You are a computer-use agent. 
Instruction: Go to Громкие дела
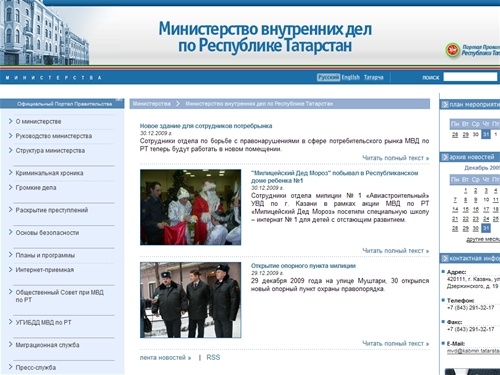[x=36, y=188]
